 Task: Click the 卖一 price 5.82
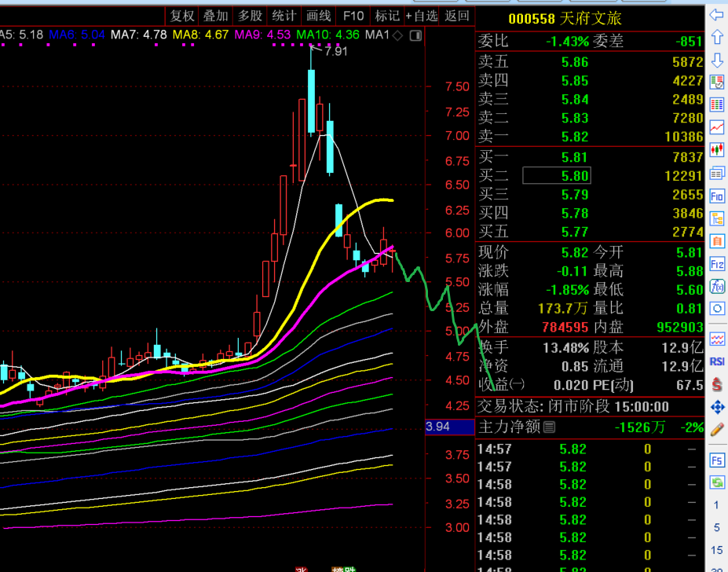point(575,137)
